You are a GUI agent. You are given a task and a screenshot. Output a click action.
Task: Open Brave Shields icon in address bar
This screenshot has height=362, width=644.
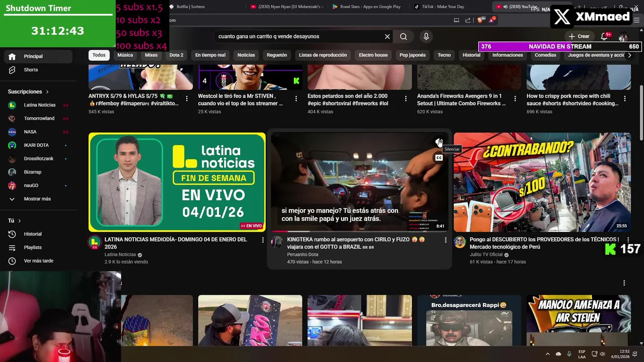(x=480, y=20)
